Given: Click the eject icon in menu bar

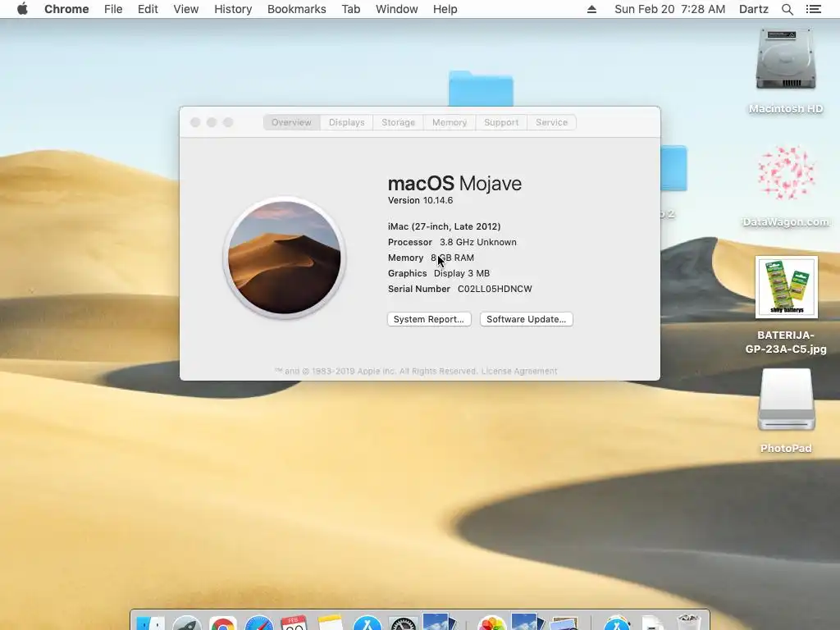Looking at the screenshot, I should 591,9.
